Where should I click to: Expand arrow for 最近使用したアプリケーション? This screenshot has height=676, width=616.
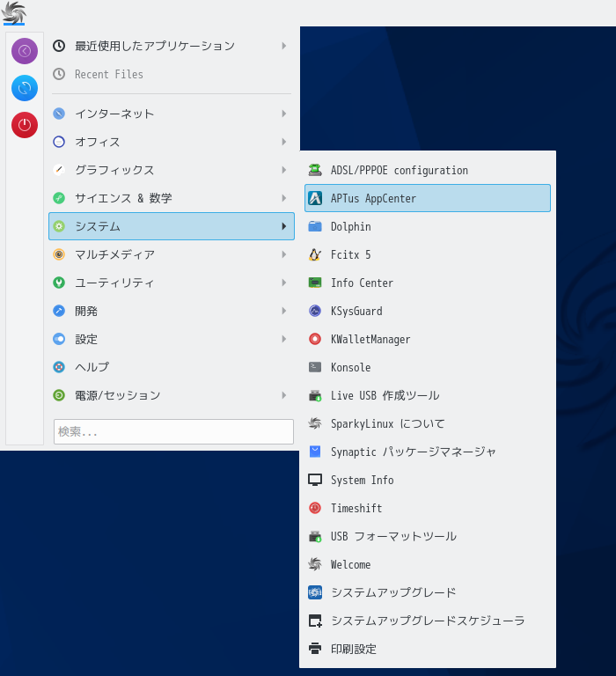point(283,46)
